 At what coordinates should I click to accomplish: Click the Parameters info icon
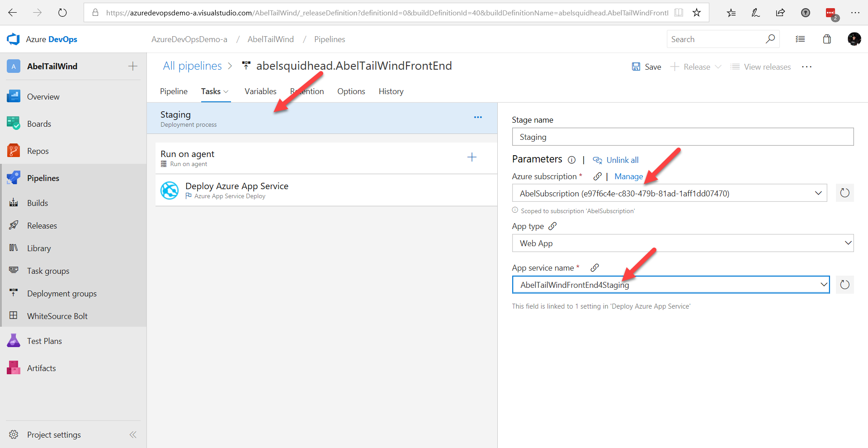point(571,160)
